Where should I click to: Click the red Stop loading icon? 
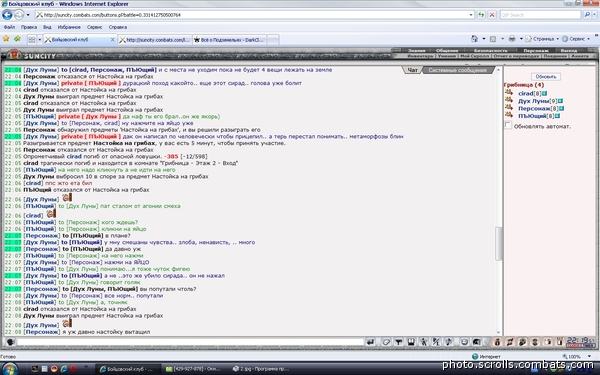click(x=492, y=15)
